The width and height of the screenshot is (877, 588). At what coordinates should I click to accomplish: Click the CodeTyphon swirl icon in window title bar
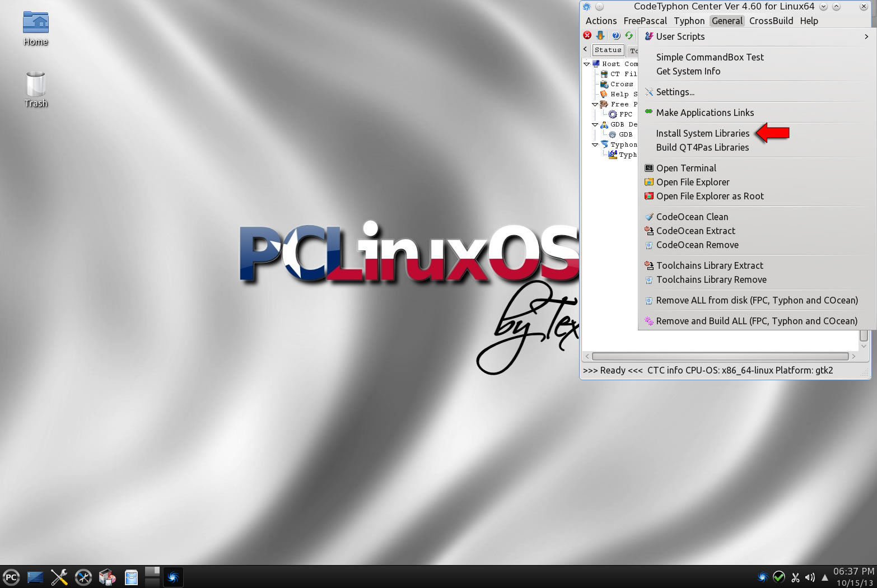(x=586, y=7)
